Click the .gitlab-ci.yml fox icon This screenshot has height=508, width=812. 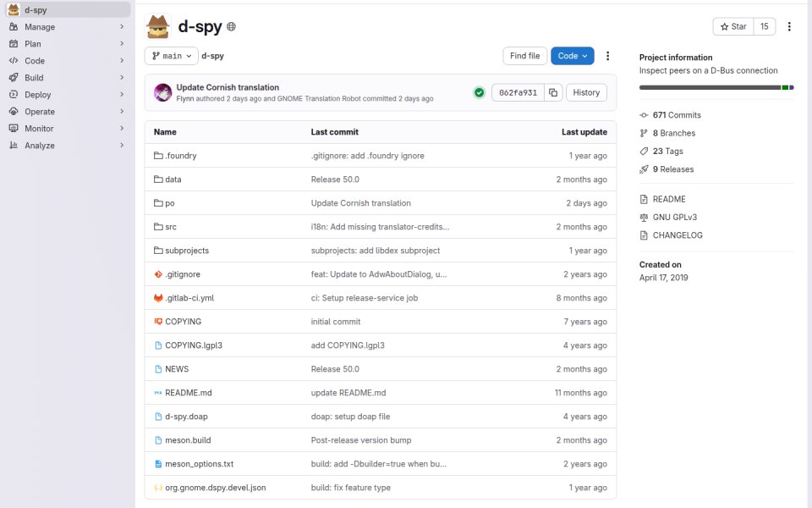[x=158, y=298]
